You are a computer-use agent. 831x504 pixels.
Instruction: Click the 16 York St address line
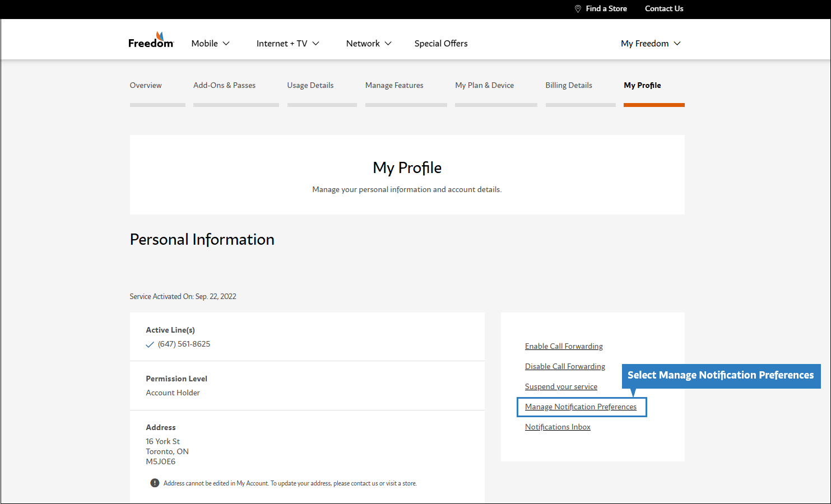163,441
